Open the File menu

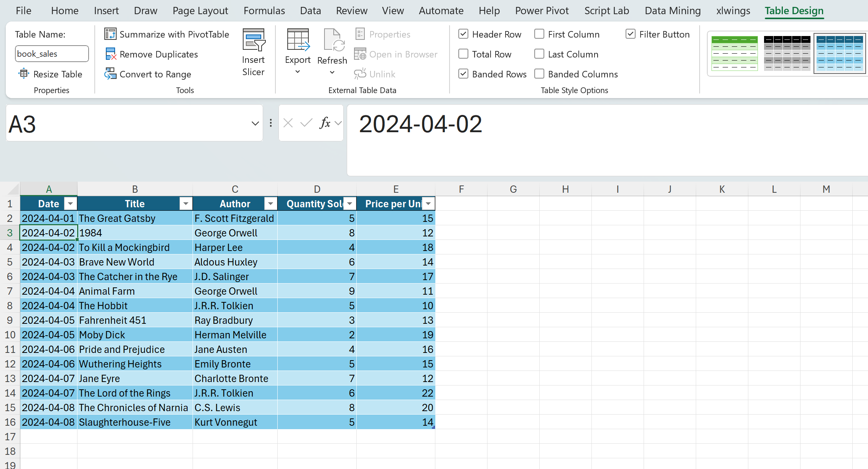(x=23, y=11)
